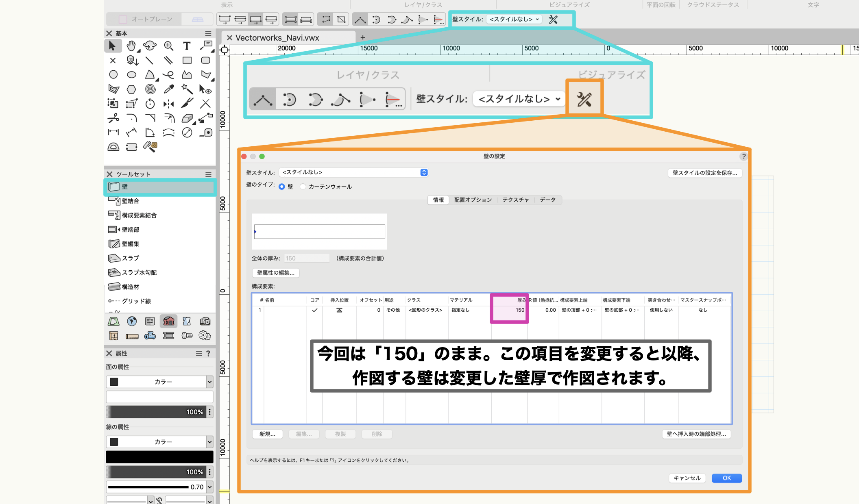Select the カーテンウォール radio button
The width and height of the screenshot is (859, 504).
(303, 187)
